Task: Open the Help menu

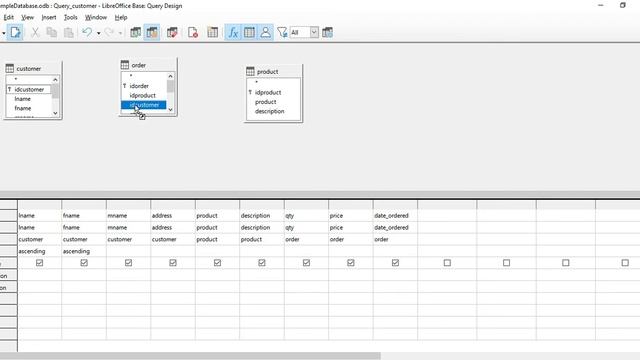Action: 121,17
